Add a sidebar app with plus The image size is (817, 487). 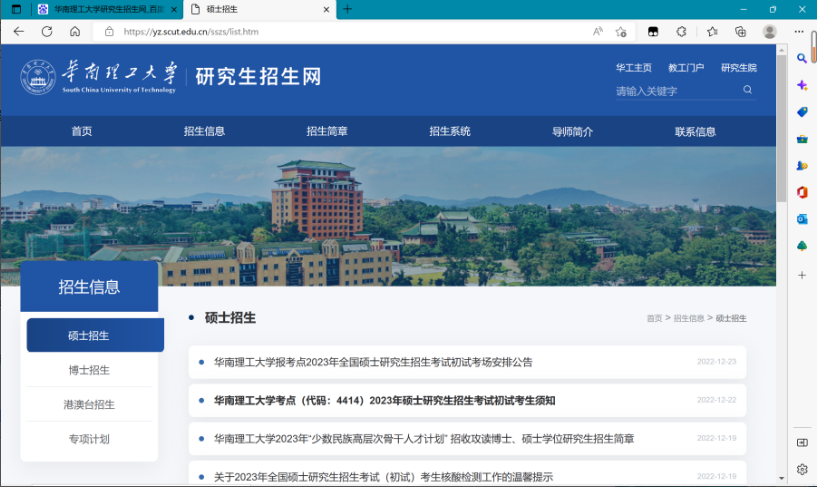click(x=802, y=274)
